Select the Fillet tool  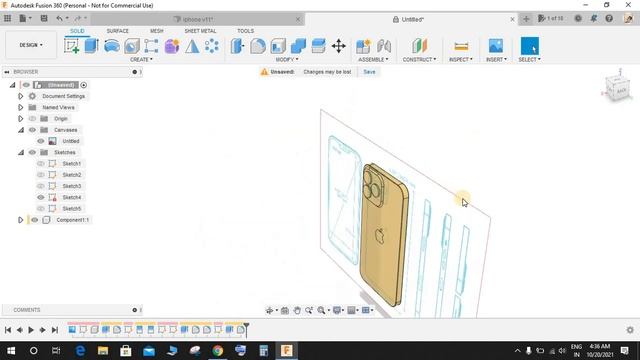[258, 46]
